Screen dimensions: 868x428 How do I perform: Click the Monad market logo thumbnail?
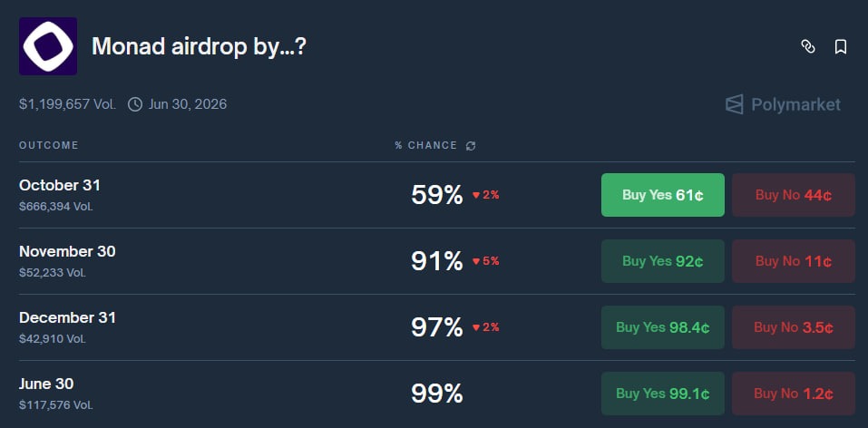click(x=48, y=46)
